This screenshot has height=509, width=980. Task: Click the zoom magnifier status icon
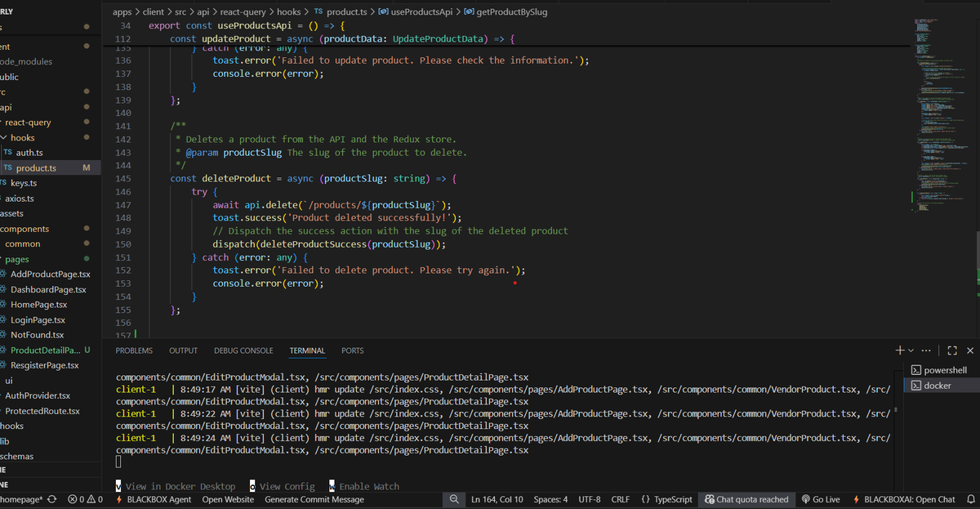point(454,499)
